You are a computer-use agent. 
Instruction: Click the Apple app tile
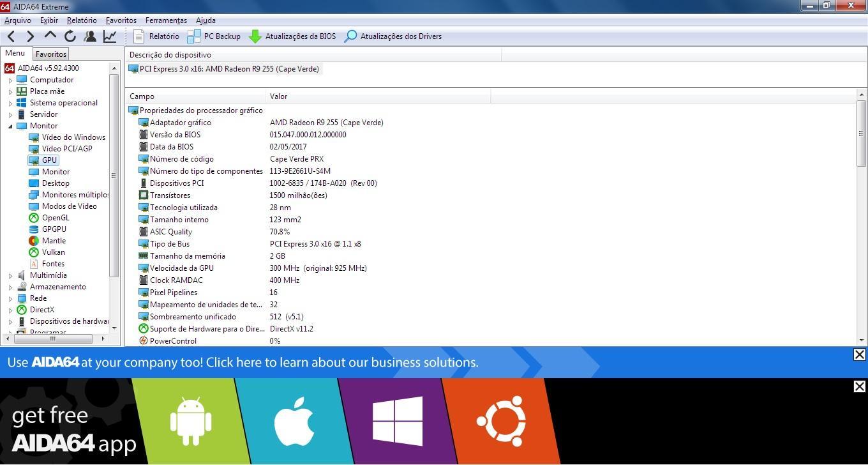point(294,422)
